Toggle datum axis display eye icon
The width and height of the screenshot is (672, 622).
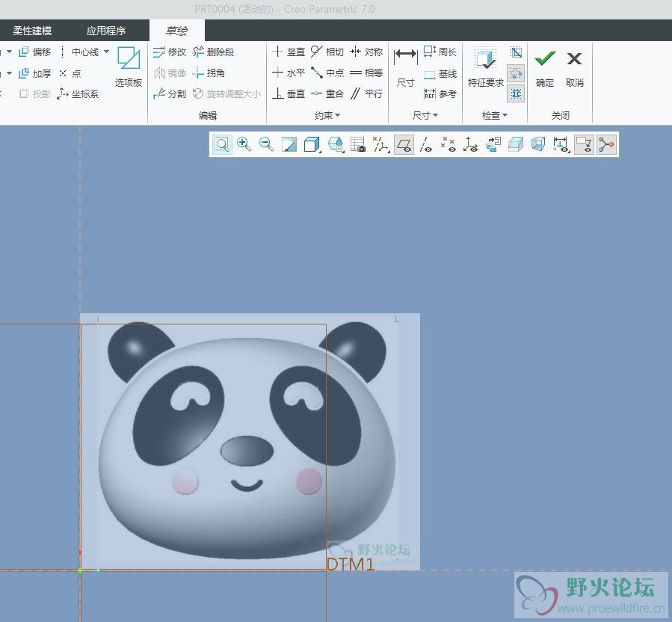click(x=426, y=144)
